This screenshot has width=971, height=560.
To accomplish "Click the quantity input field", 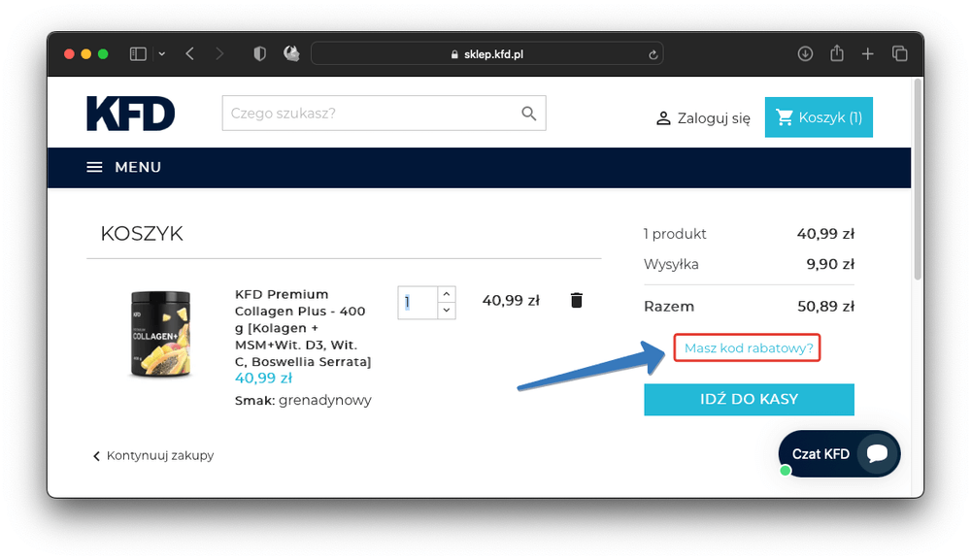I will pyautogui.click(x=417, y=302).
